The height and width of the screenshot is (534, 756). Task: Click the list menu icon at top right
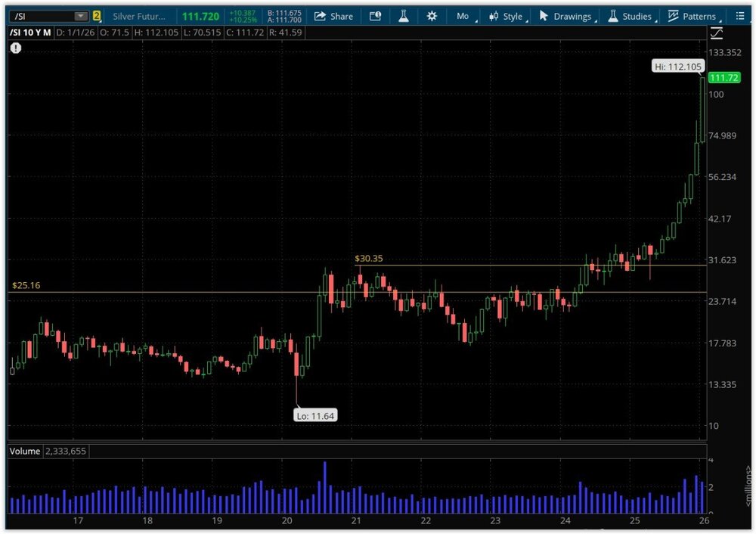click(x=740, y=16)
